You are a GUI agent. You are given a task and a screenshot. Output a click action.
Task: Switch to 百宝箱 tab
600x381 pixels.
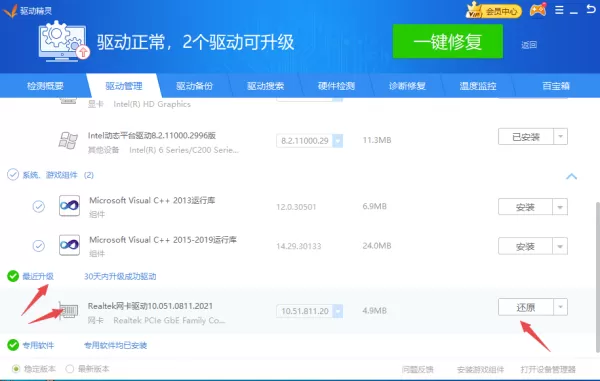[x=556, y=86]
